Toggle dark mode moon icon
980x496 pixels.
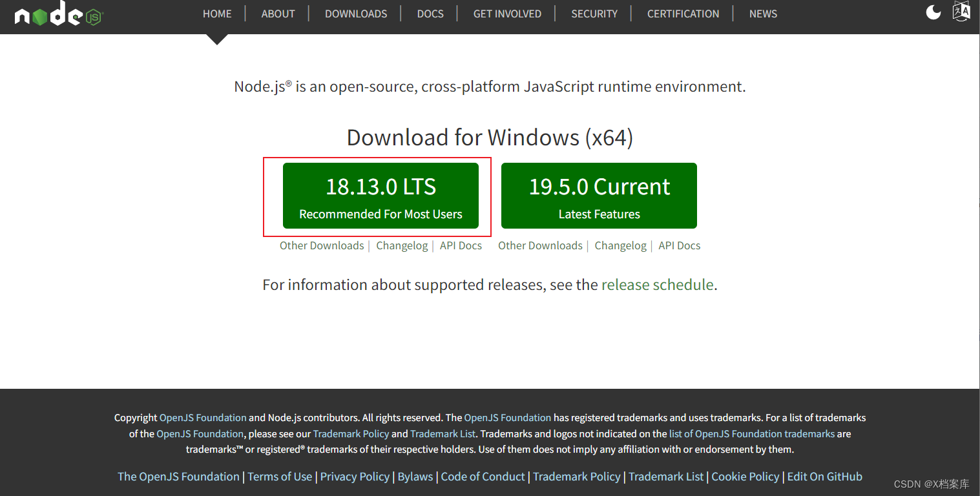click(933, 12)
